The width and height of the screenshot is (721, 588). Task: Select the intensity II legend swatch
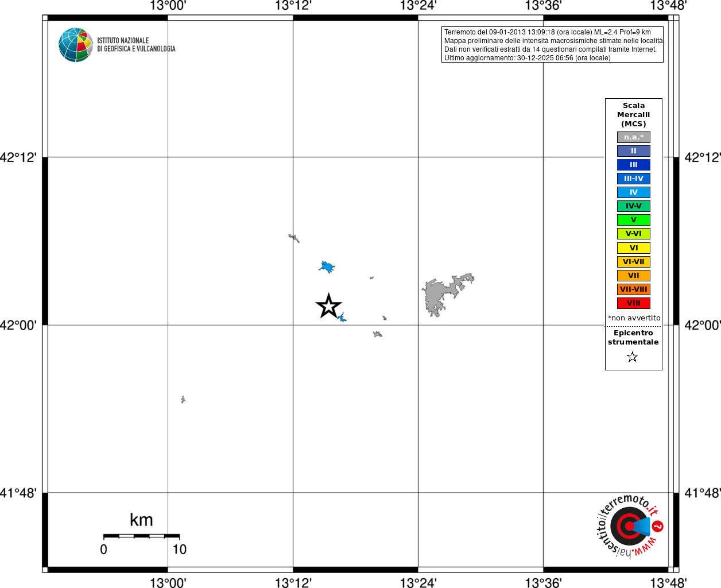point(634,151)
